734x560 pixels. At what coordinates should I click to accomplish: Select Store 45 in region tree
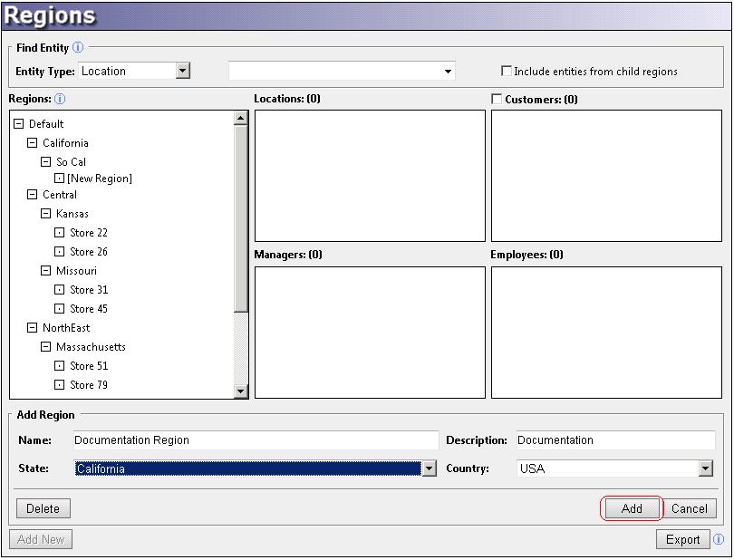(89, 309)
